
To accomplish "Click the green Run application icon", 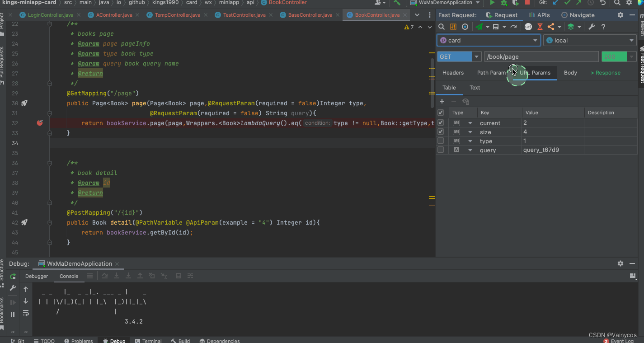I will [493, 3].
